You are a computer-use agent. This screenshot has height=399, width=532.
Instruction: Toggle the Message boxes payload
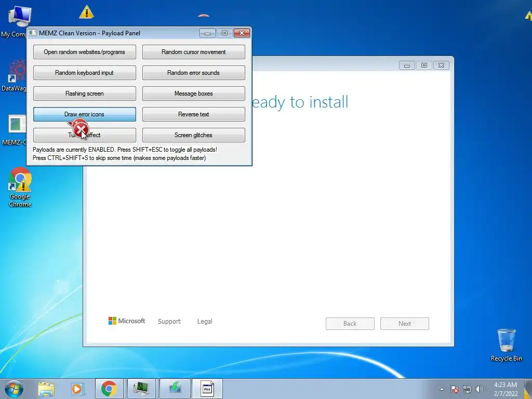click(193, 94)
